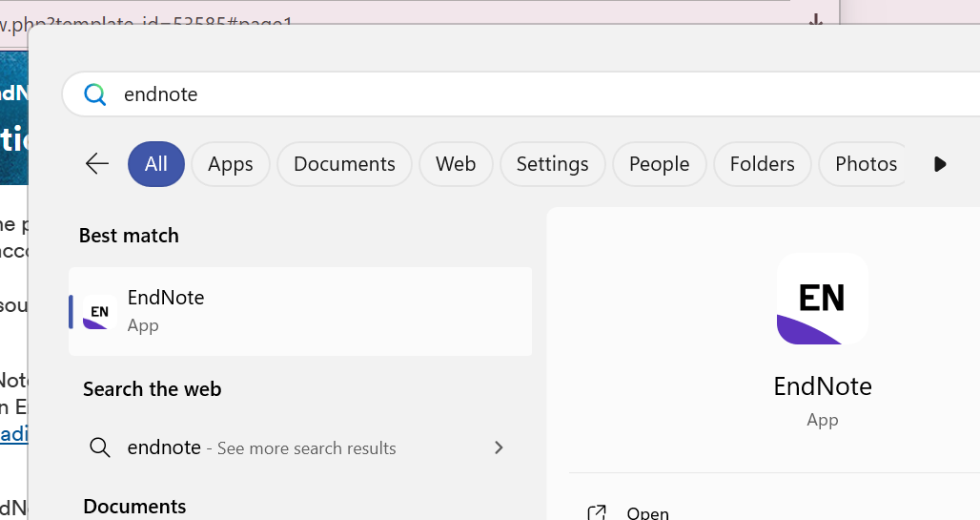Click the 'See more search results' text

306,448
